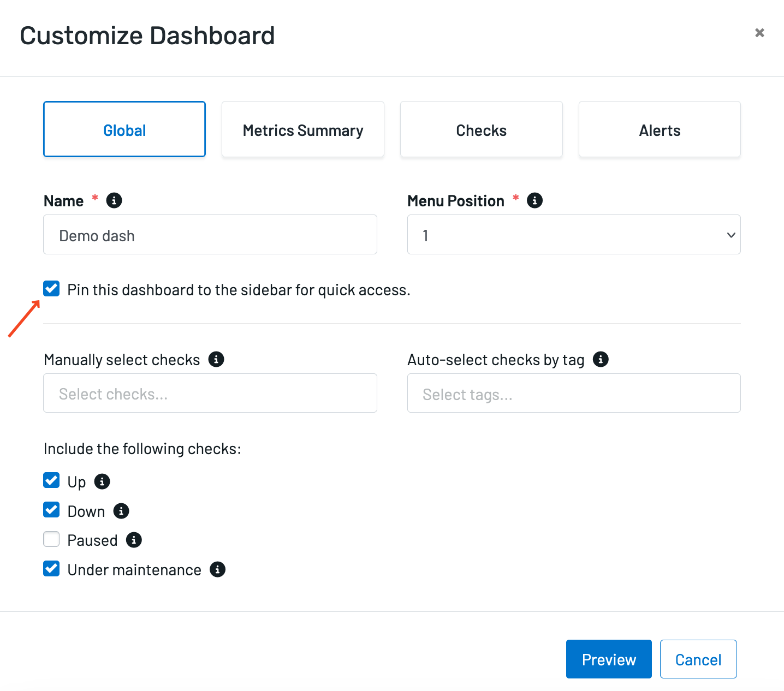Click the Preview button
The height and width of the screenshot is (691, 784).
tap(609, 659)
